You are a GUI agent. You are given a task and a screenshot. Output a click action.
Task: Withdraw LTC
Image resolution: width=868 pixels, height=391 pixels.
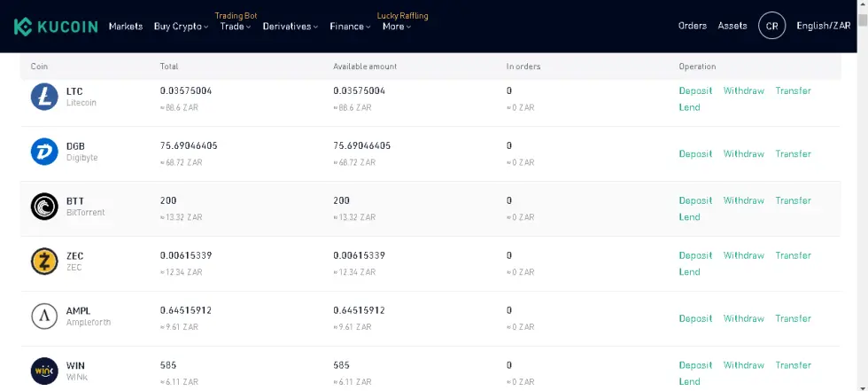coord(743,90)
